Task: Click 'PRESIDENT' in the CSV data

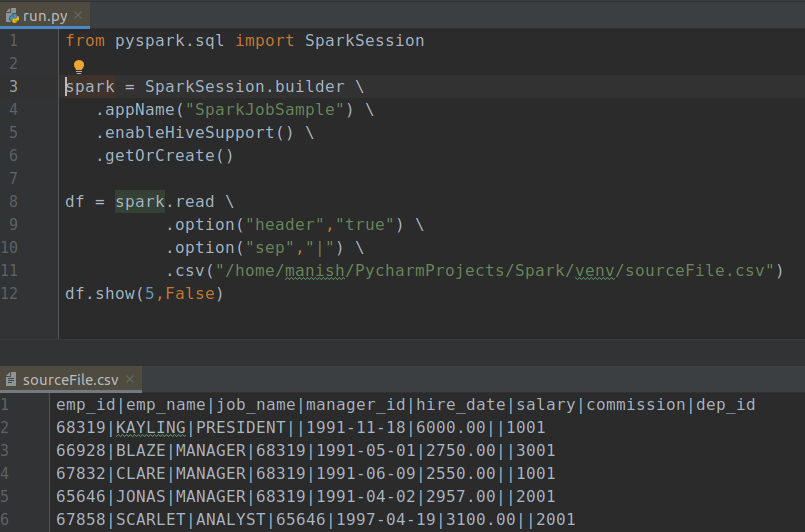Action: pos(241,427)
